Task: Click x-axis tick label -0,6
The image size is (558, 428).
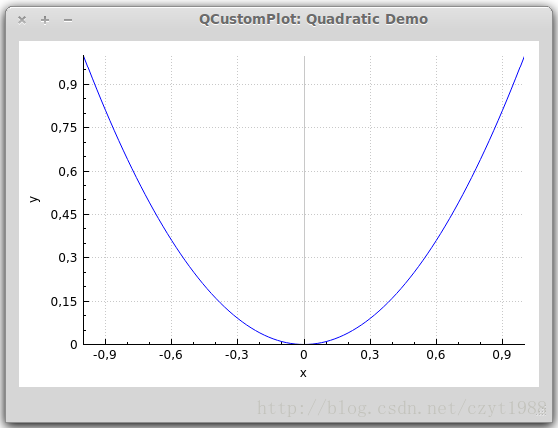Action: tap(170, 355)
